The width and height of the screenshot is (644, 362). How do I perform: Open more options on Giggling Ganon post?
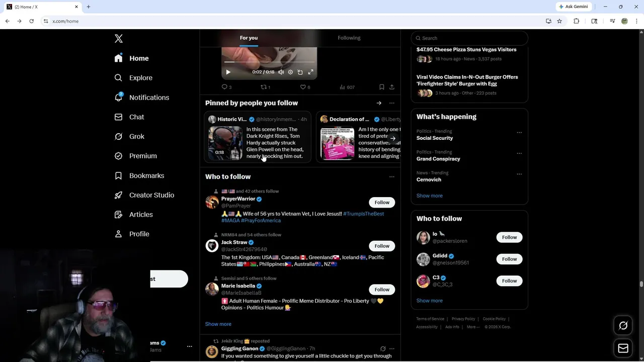[x=392, y=349]
